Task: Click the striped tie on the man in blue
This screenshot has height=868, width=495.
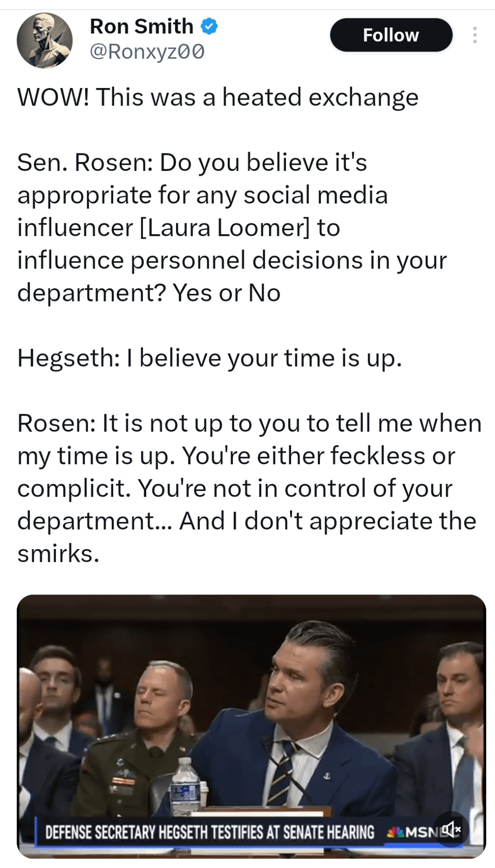Action: [x=280, y=775]
